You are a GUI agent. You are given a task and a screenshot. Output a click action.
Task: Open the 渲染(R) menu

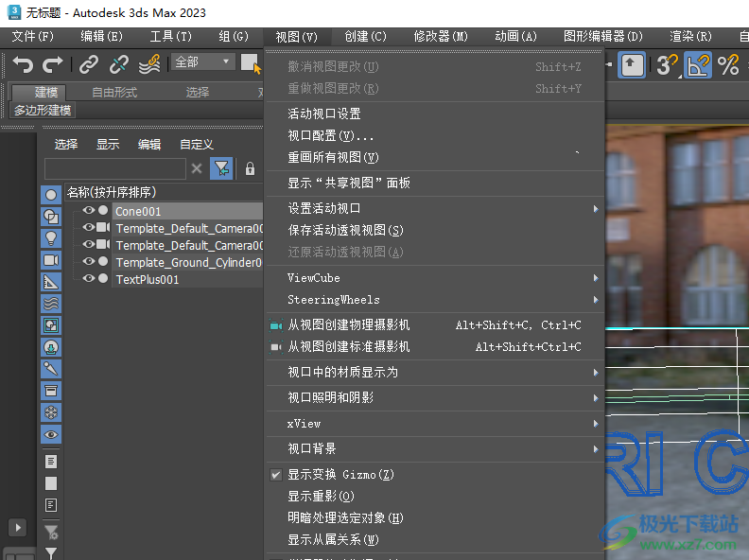(690, 36)
